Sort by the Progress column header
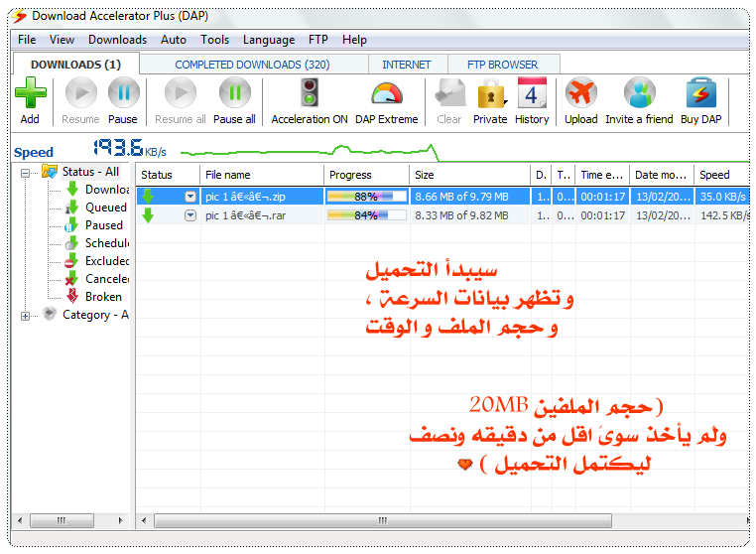Viewport: 756px width, 554px height. [367, 175]
